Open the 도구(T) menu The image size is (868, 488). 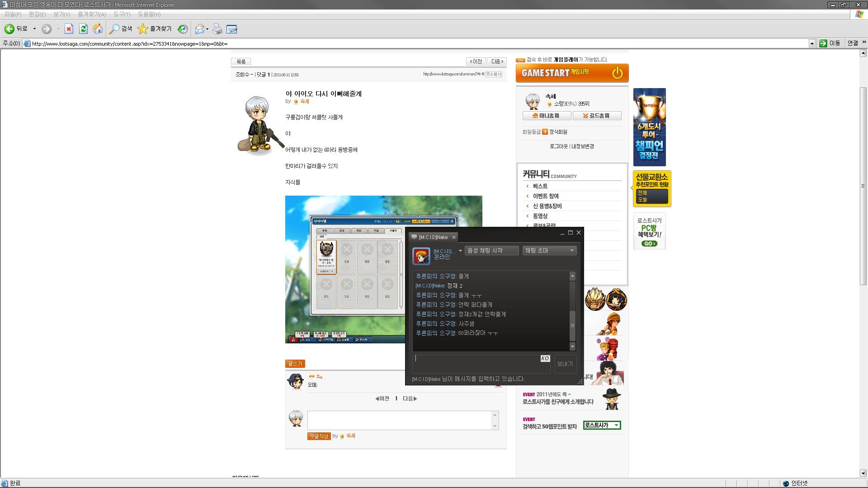click(122, 14)
